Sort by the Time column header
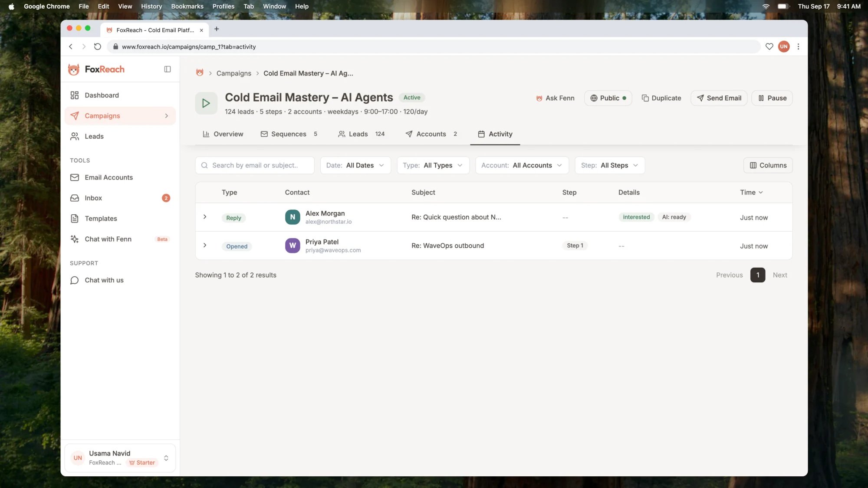Screen dimensions: 868x488 pos(751,193)
